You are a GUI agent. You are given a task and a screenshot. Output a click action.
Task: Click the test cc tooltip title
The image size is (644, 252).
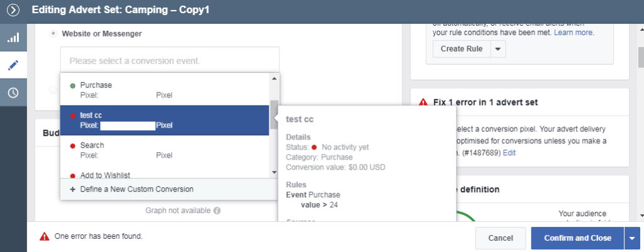[300, 119]
